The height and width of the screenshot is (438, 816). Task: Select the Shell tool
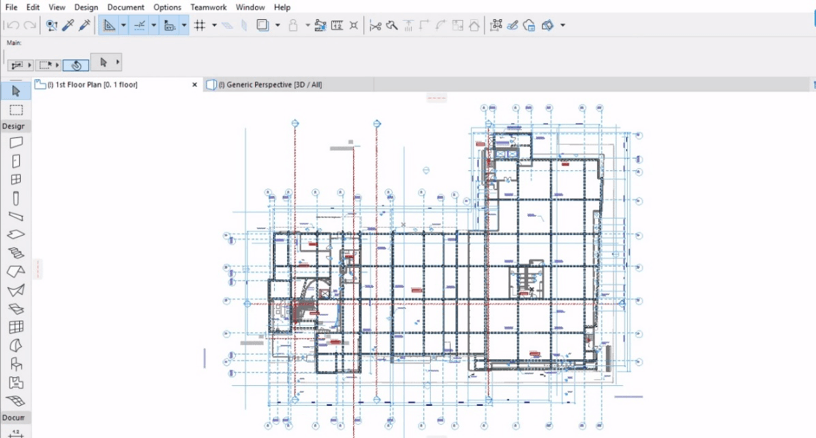16,290
